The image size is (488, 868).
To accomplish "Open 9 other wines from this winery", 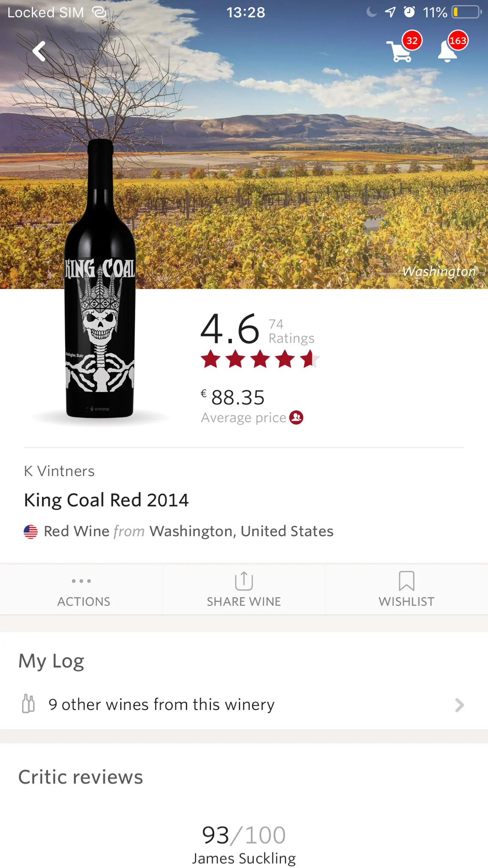I will coord(244,704).
